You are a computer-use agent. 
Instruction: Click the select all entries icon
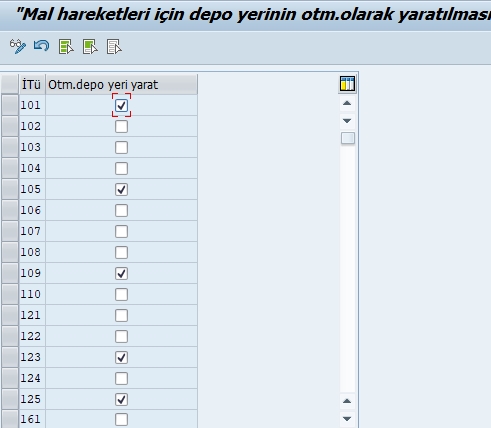tap(66, 47)
